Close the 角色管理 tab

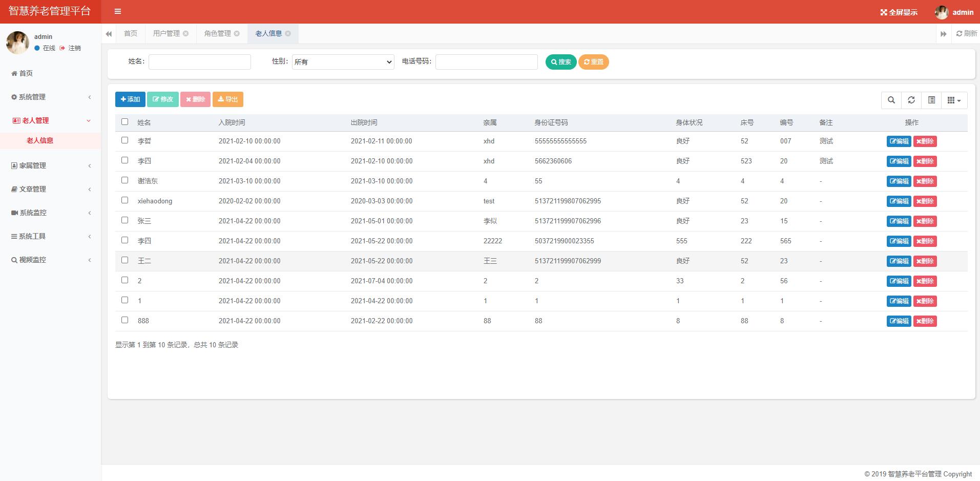(237, 33)
